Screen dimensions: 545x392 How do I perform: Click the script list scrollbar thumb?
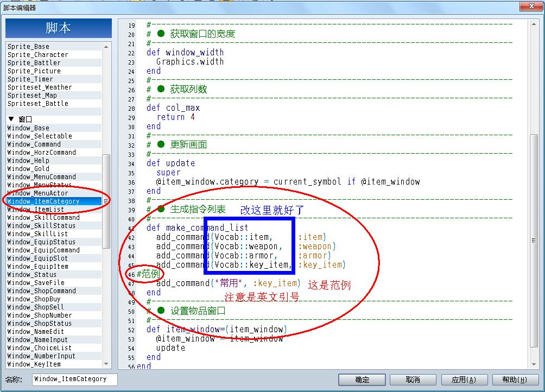tap(106, 201)
